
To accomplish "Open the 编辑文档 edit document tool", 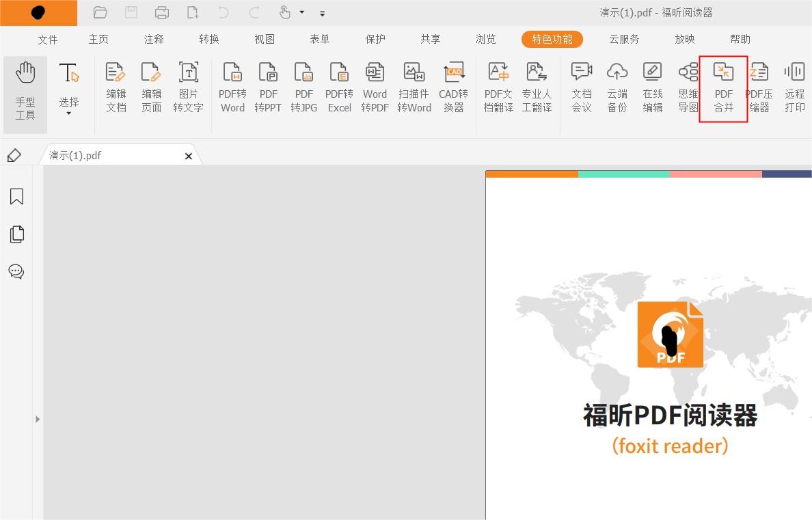I will 115,87.
